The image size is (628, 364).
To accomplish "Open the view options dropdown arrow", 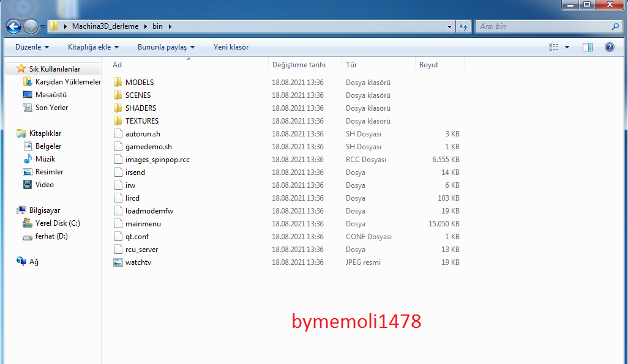I will [567, 47].
